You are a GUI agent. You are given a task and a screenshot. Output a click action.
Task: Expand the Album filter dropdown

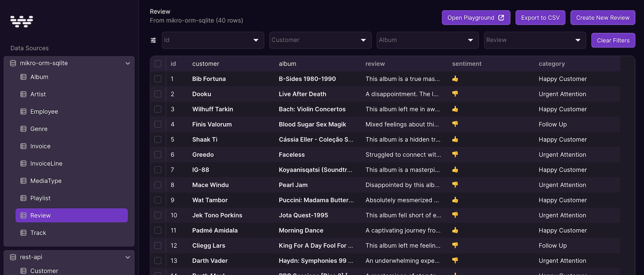coord(470,41)
